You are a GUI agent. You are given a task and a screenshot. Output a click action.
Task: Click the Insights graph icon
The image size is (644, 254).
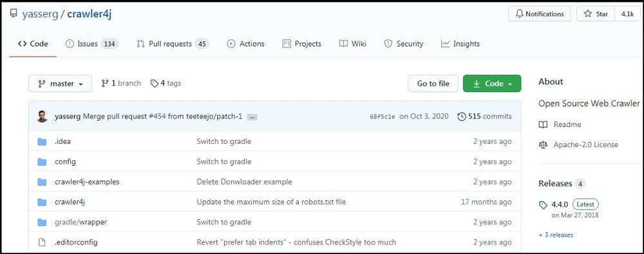(x=445, y=44)
